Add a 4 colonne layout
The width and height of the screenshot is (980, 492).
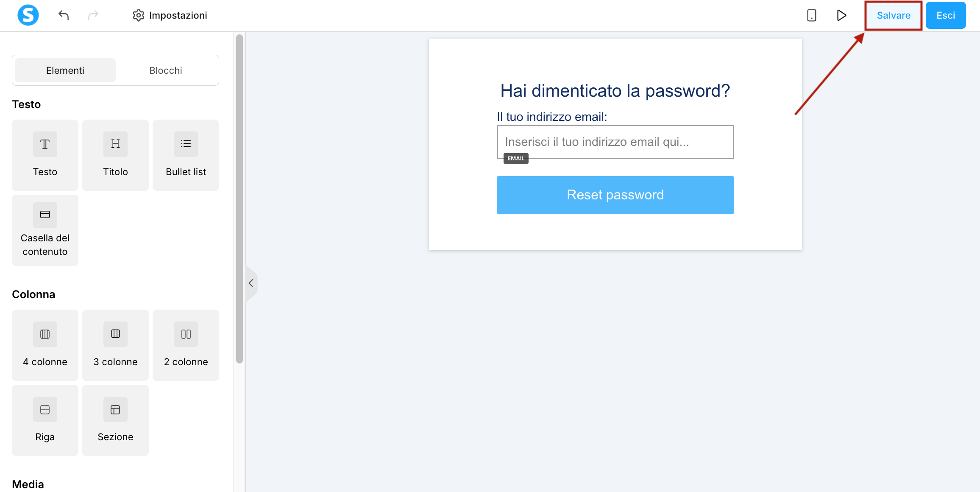tap(45, 345)
